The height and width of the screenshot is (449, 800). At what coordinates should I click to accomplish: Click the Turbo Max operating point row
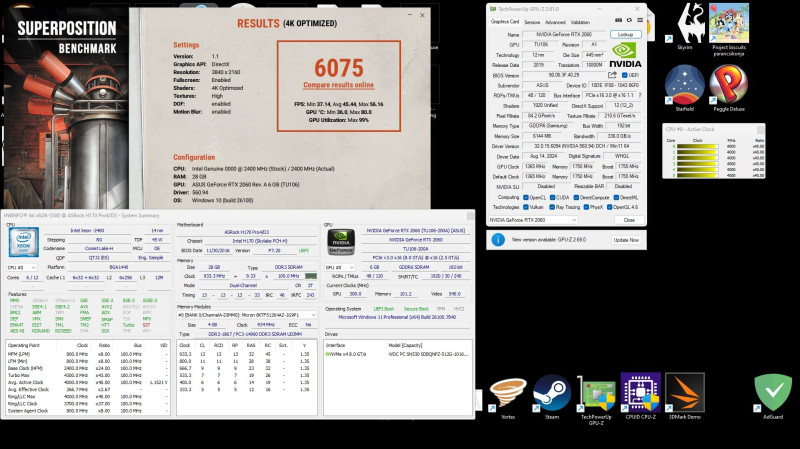point(87,375)
